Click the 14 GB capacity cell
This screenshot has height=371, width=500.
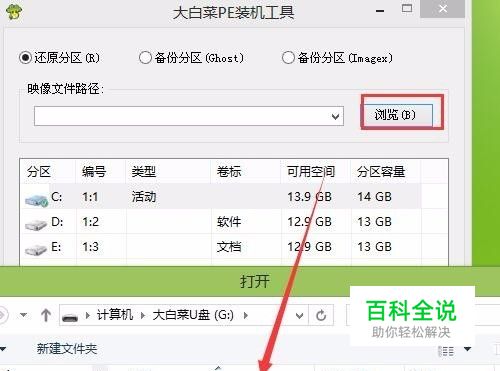pos(374,197)
